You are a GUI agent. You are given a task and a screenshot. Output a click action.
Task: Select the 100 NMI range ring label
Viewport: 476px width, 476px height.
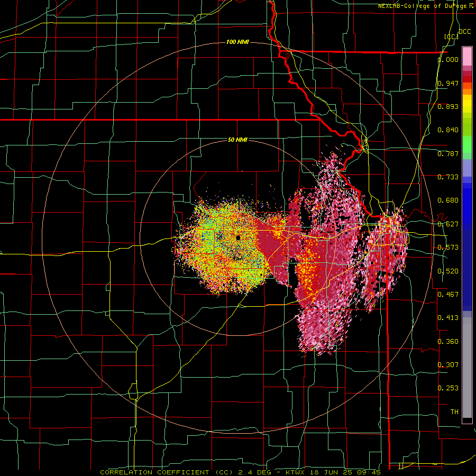(x=237, y=42)
